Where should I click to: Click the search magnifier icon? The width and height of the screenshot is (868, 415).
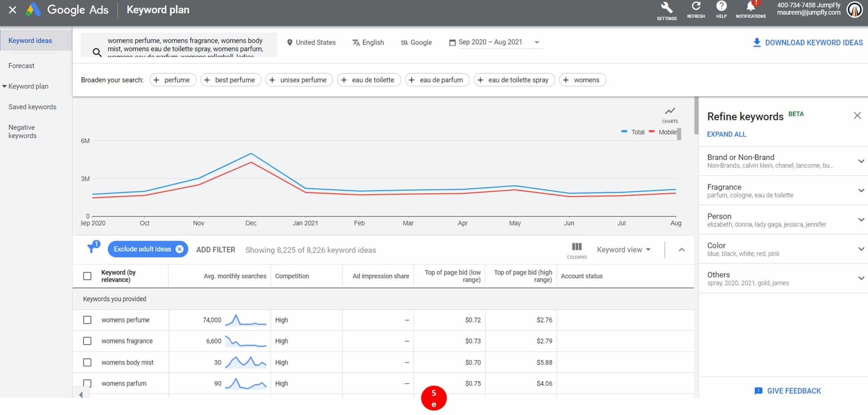coord(97,53)
